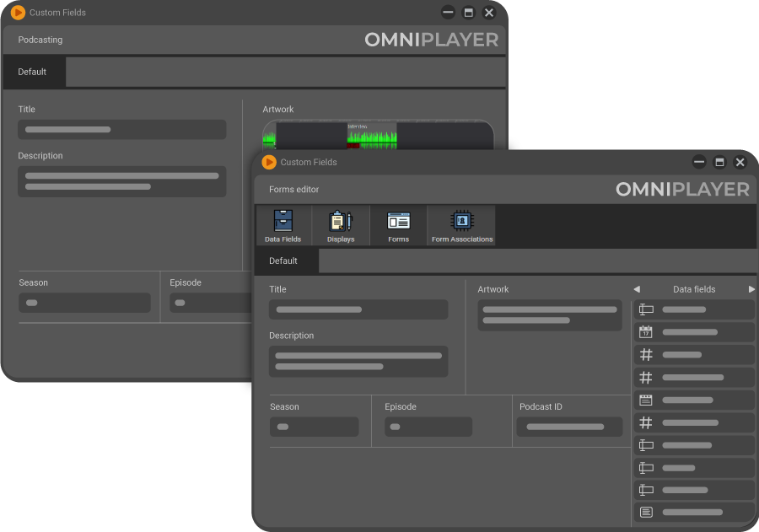
Task: Click the Description field in Forms editor
Action: pyautogui.click(x=358, y=361)
